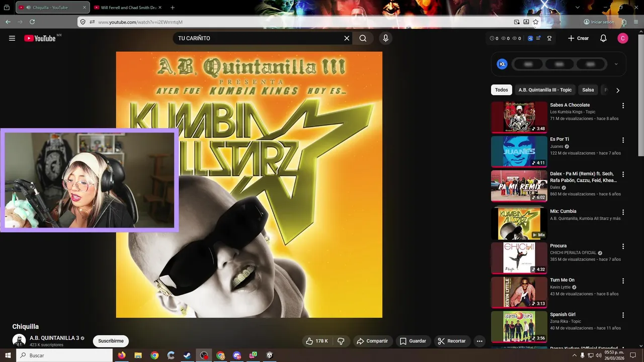644x362 pixels.
Task: Open the pink account avatar menu
Action: coord(623,38)
